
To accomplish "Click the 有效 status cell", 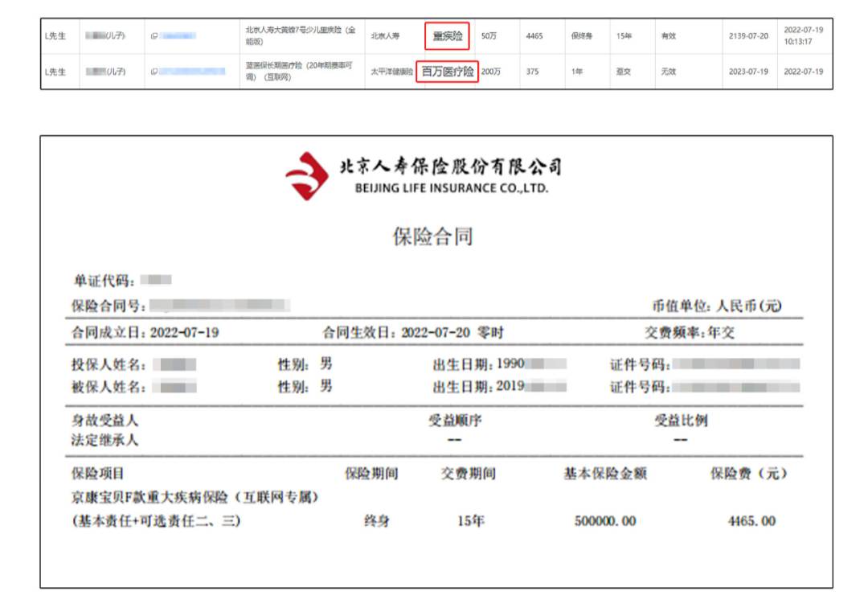I will (668, 36).
